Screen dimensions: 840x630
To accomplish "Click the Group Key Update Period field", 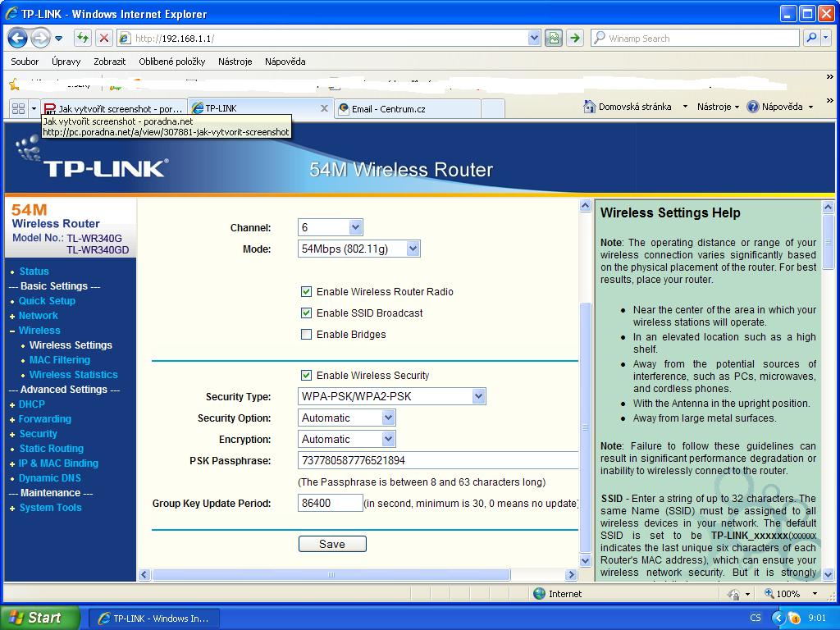I will click(330, 503).
